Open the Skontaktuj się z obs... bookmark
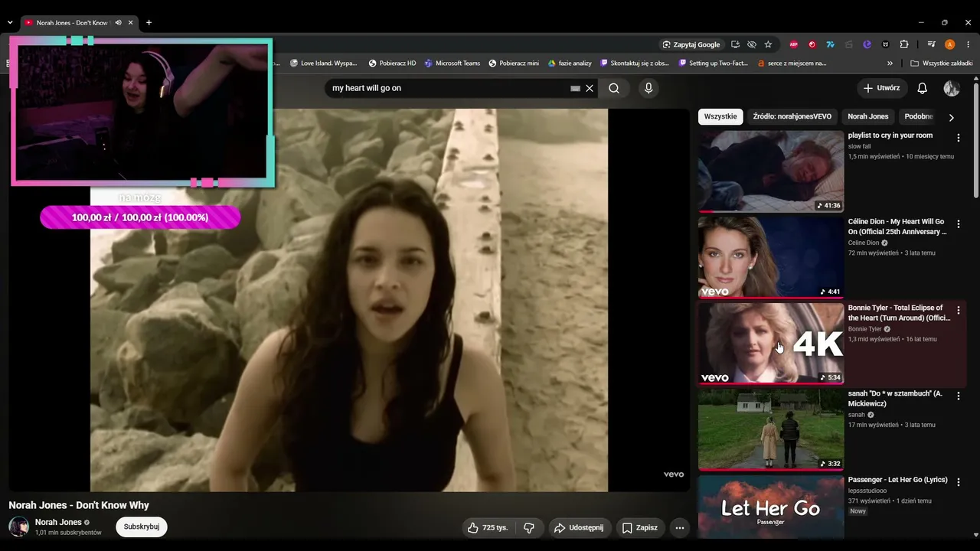 pos(635,64)
